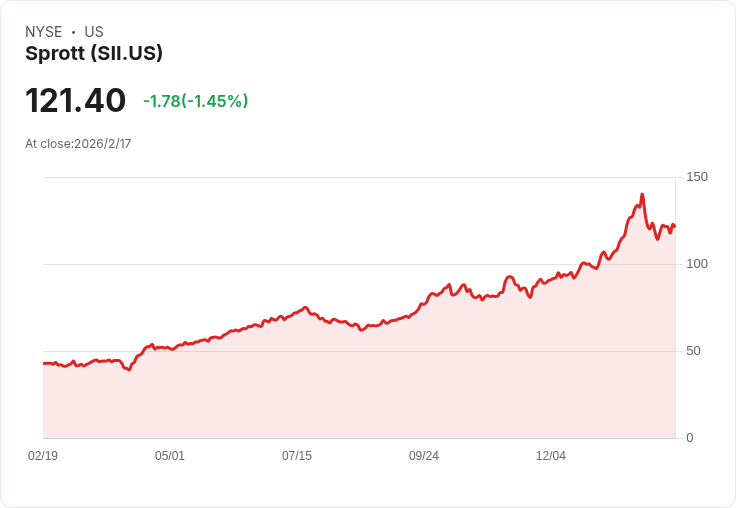The width and height of the screenshot is (736, 508).
Task: Click the price line's starting point at left
Action: click(x=43, y=363)
